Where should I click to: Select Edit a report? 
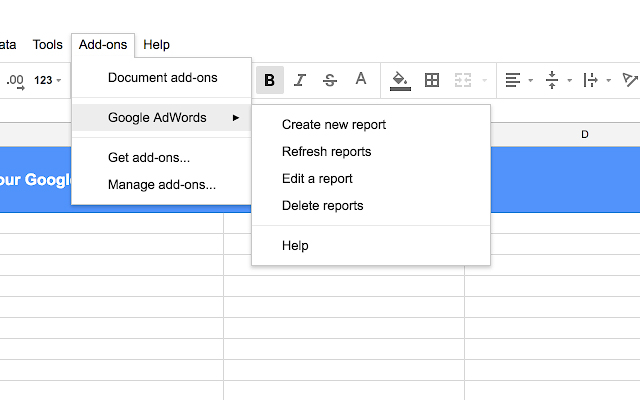click(x=317, y=179)
